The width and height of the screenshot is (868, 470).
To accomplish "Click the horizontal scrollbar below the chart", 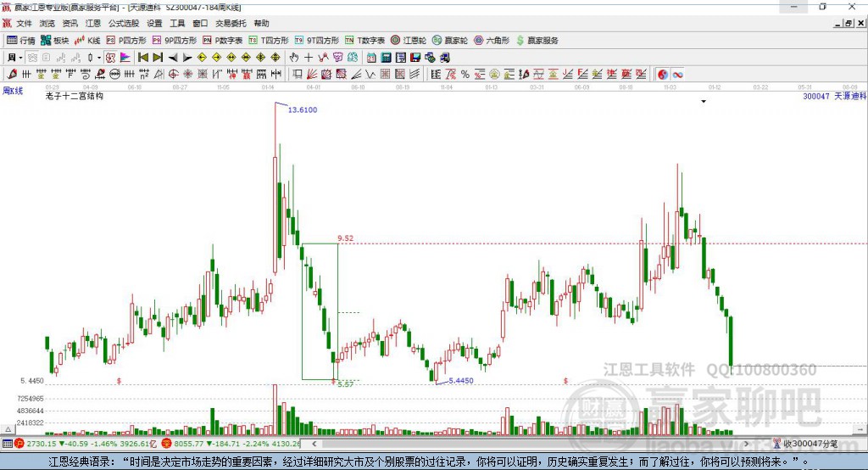I will [530, 444].
